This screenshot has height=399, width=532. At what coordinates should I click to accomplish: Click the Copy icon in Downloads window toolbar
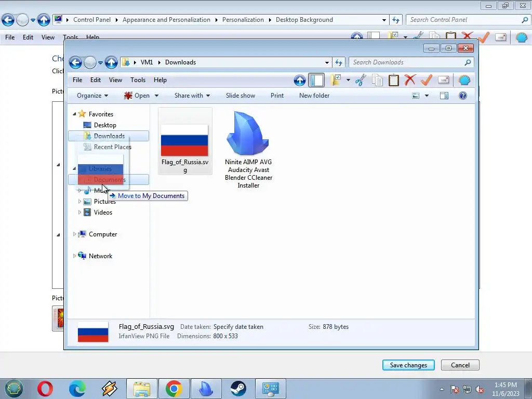[x=377, y=81]
